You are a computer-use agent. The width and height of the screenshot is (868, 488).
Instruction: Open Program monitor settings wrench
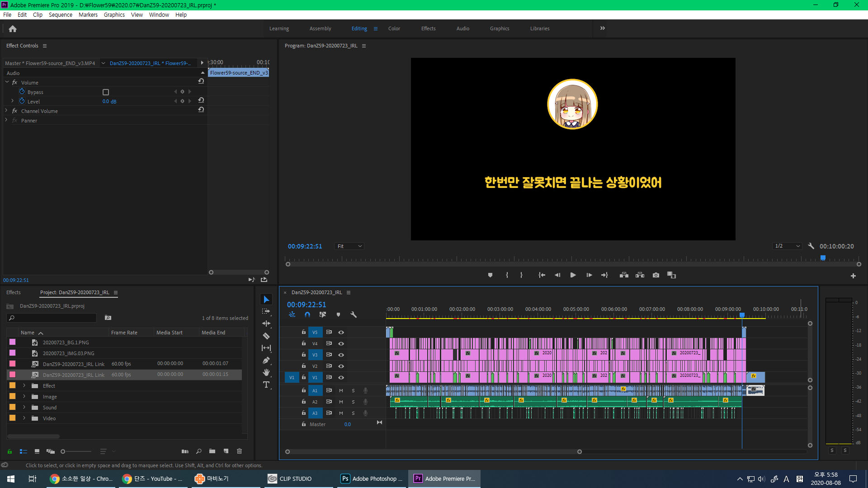tap(811, 246)
